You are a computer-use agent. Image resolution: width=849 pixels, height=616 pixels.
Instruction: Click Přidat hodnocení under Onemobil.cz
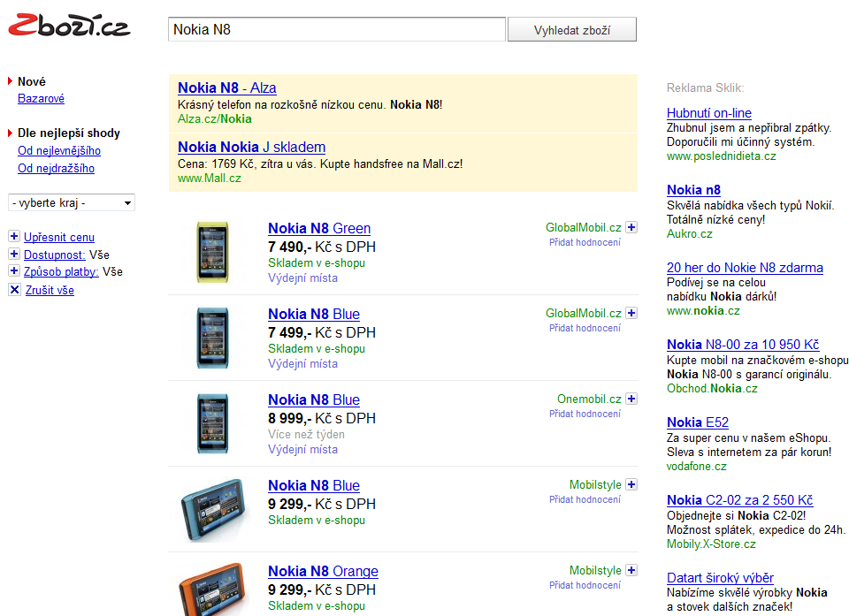[585, 414]
